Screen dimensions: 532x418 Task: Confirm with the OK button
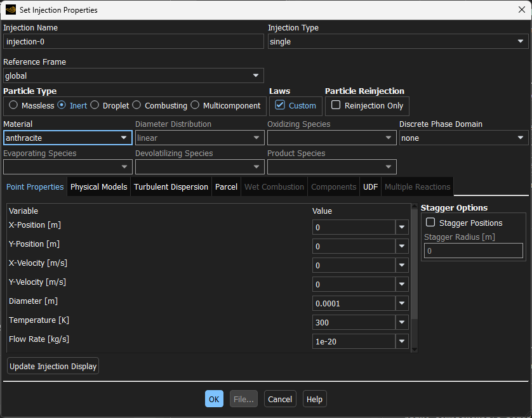pyautogui.click(x=214, y=399)
